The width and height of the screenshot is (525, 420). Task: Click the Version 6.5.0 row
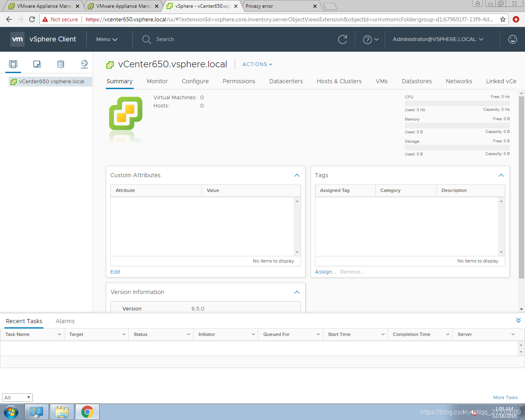point(205,308)
